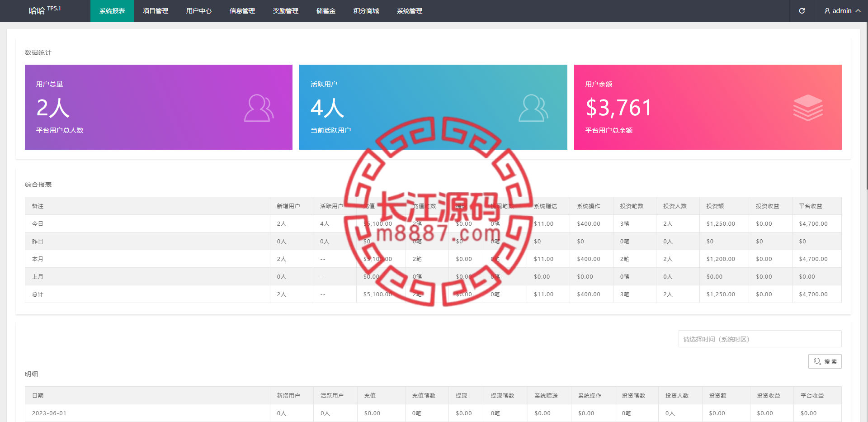The height and width of the screenshot is (422, 868).
Task: Focus the 请选择时间 date range field
Action: click(x=760, y=339)
